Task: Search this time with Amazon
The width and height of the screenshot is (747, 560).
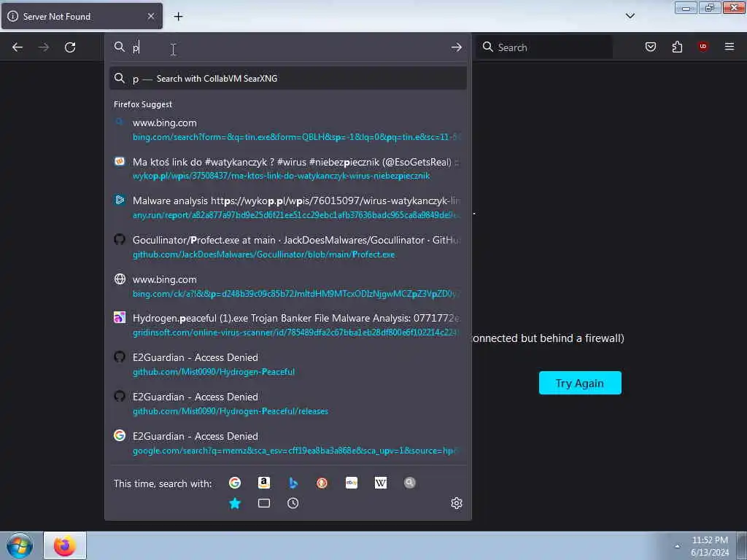Action: click(x=264, y=483)
